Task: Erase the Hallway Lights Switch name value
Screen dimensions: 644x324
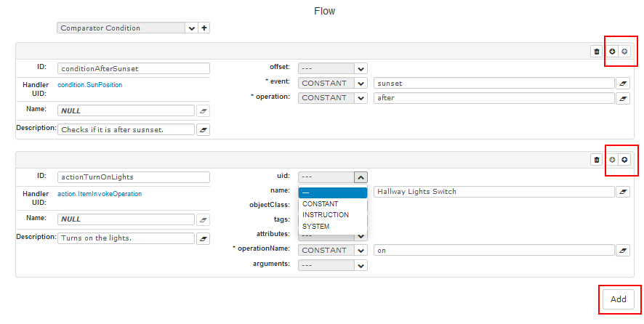Action: 623,192
